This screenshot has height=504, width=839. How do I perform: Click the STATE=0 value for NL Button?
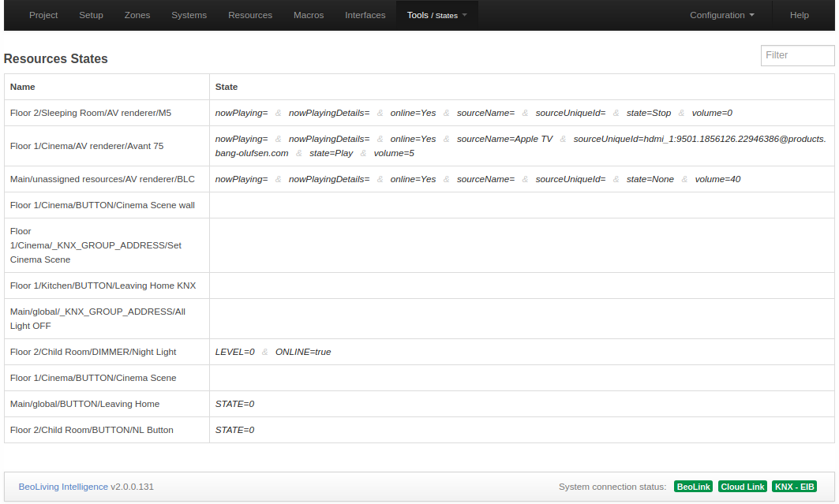[235, 430]
